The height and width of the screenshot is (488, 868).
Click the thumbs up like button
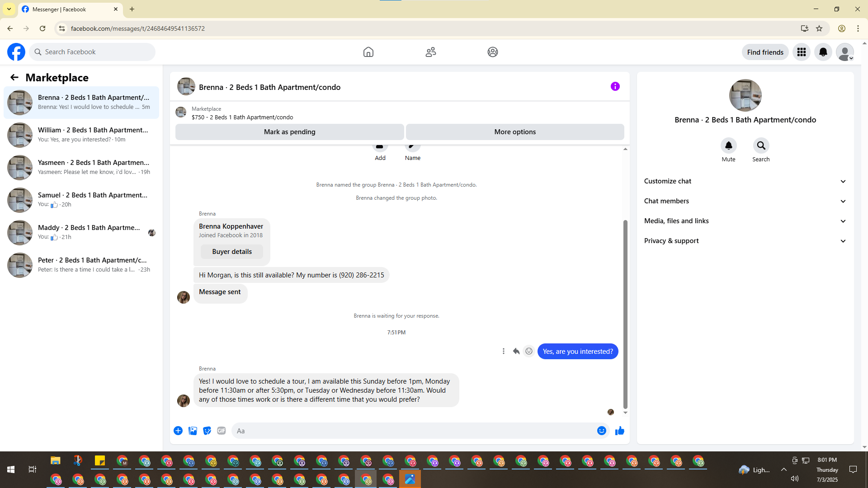coord(619,431)
